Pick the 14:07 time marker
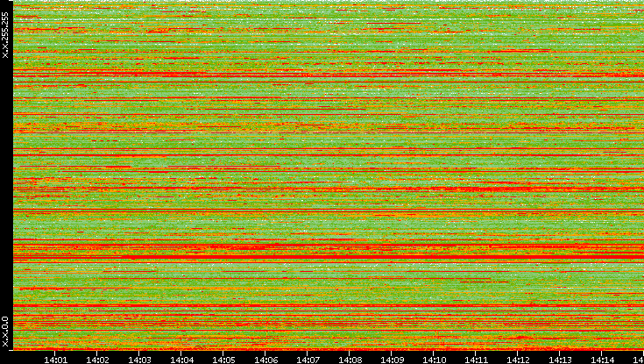Viewport: 644px width, 364px height. click(308, 359)
